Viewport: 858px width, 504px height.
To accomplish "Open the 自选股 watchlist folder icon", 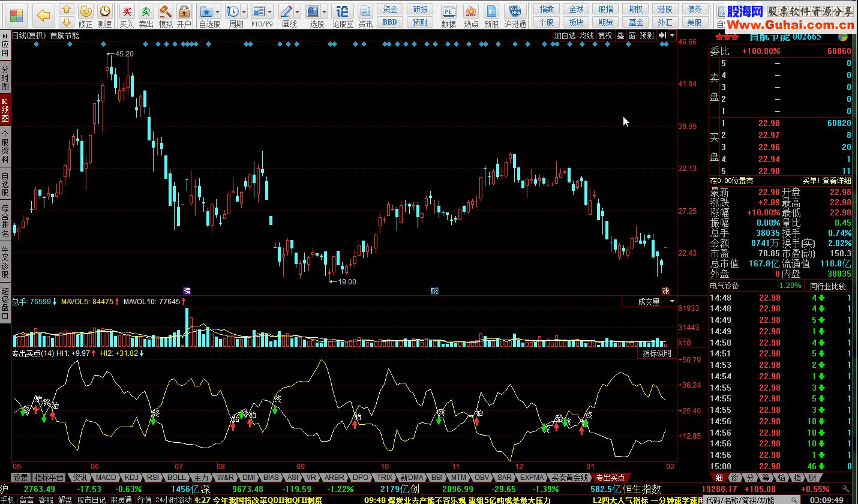I will (206, 11).
